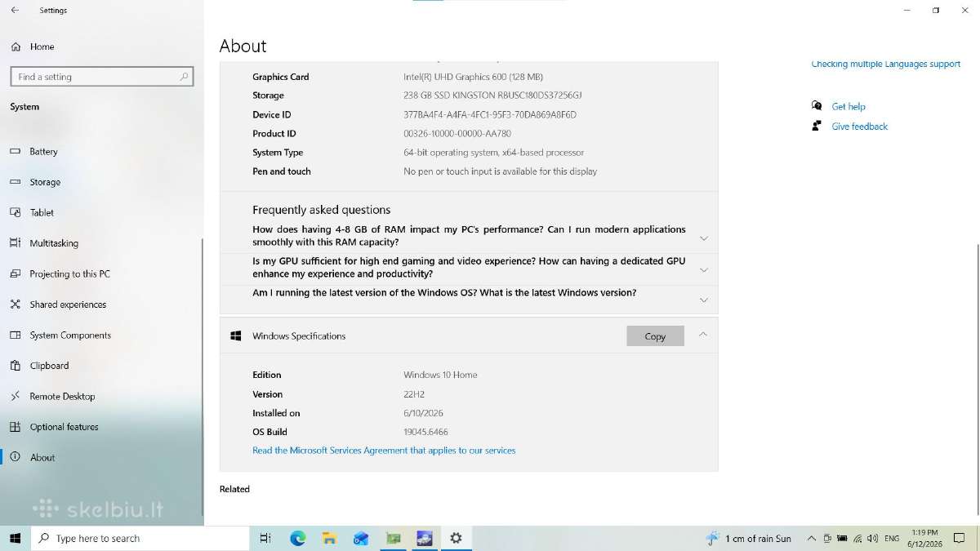Screen dimensions: 980x551
Task: Click the Windows 10 Home edition value
Action: [440, 375]
